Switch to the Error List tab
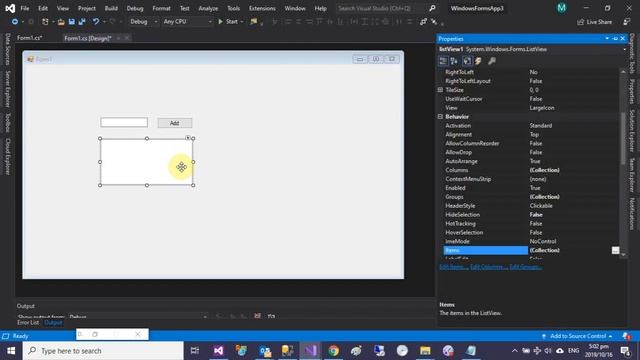 pyautogui.click(x=28, y=322)
